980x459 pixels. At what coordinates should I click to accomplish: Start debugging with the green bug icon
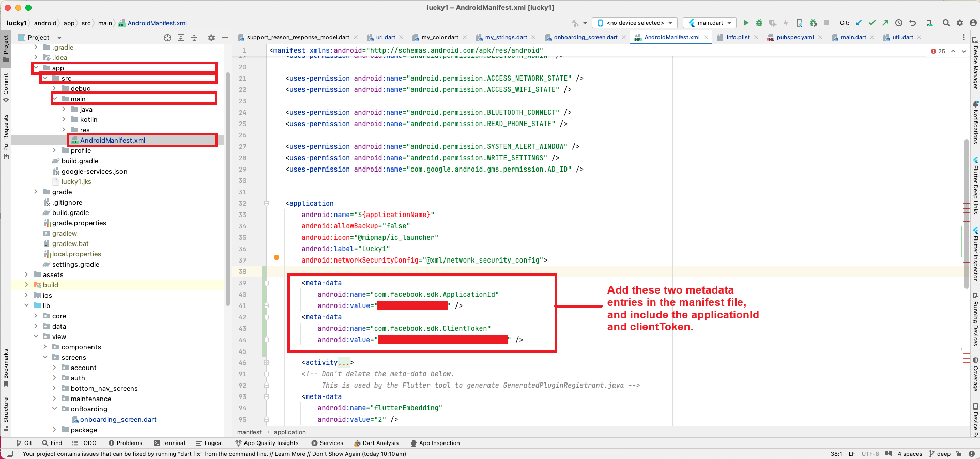click(759, 23)
